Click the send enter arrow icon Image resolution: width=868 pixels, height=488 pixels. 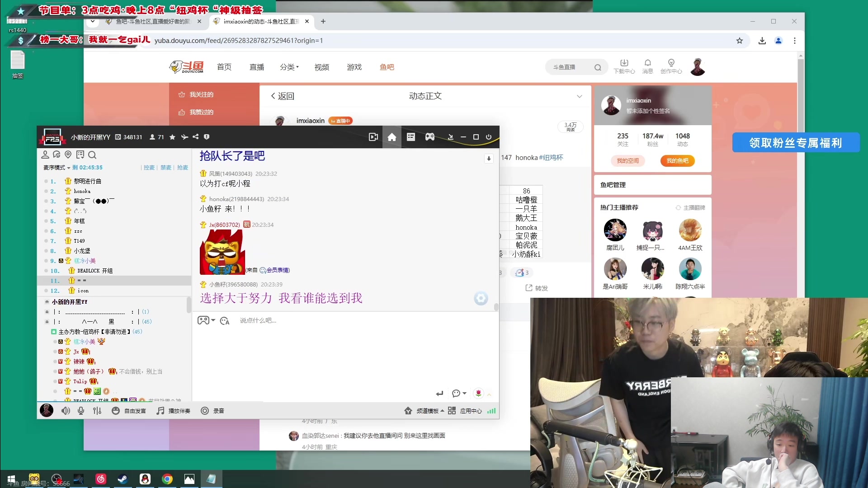click(x=439, y=394)
